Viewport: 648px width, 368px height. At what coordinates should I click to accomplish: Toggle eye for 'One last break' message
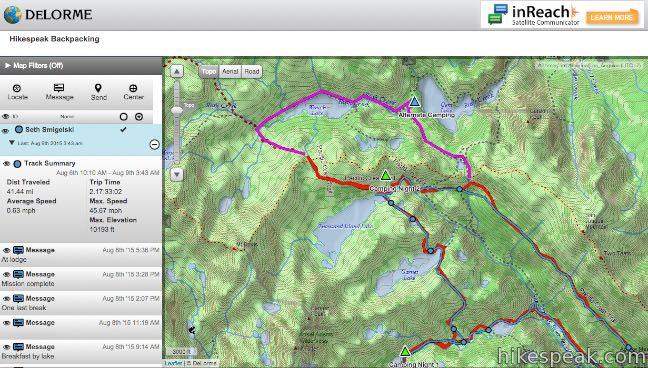[x=6, y=299]
